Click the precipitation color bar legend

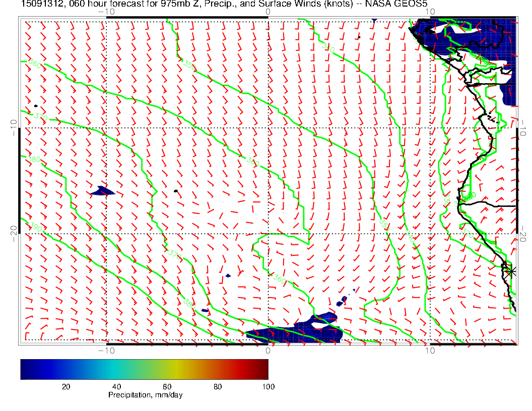pos(144,369)
